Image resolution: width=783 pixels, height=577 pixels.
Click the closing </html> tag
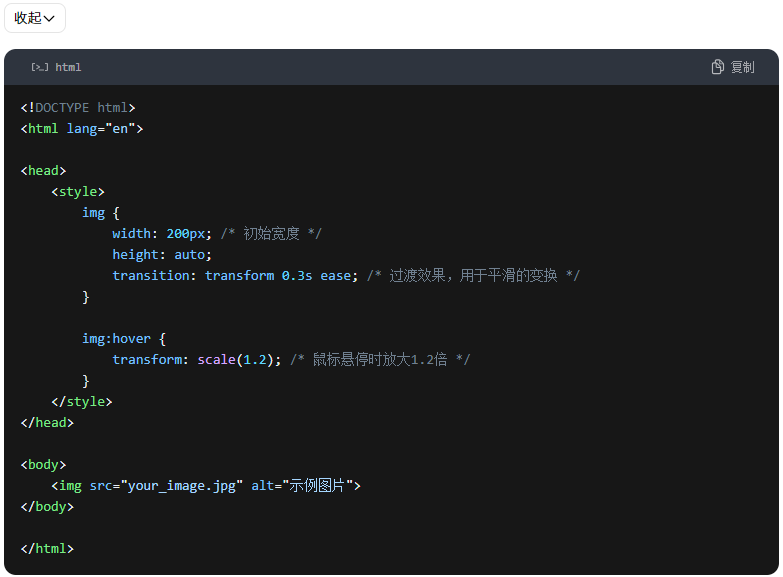(47, 549)
